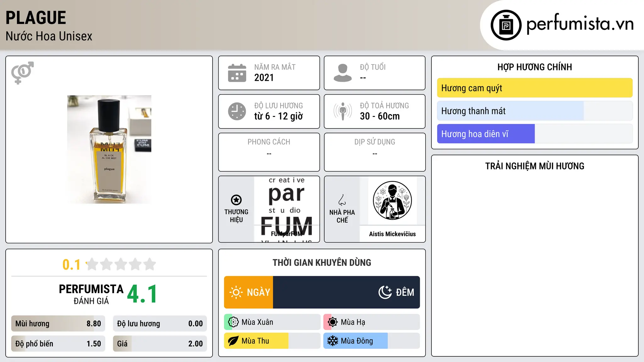644x362 pixels.
Task: Click the launch year value 2021
Action: click(x=264, y=78)
